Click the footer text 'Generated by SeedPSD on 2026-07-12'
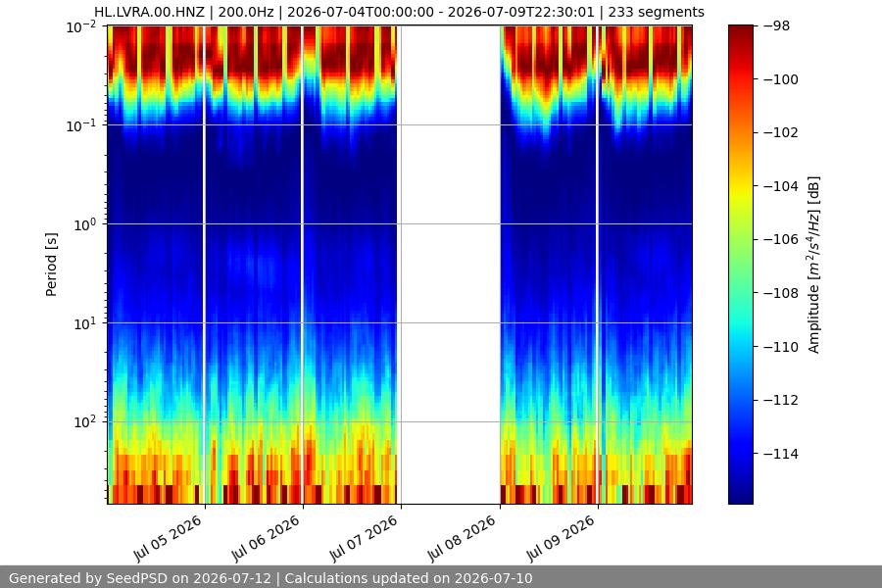The height and width of the screenshot is (588, 882). click(140, 578)
